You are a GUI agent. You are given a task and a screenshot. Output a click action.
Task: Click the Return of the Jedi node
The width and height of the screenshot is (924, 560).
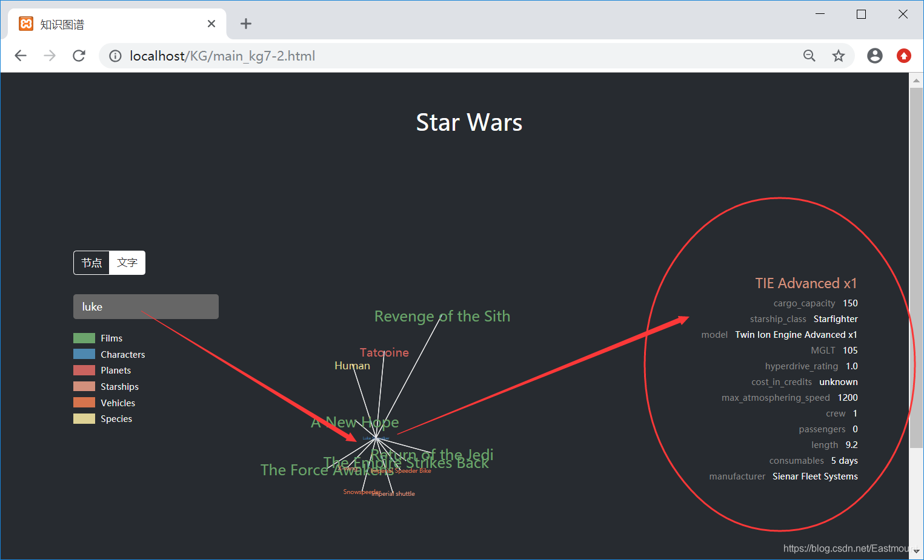(x=432, y=454)
